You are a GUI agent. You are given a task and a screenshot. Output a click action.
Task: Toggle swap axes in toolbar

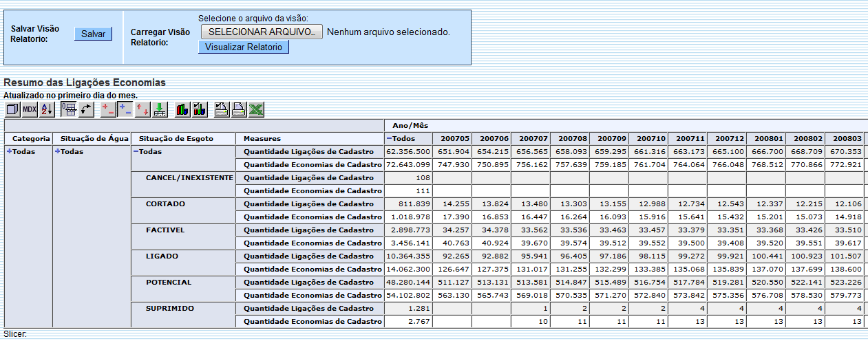pyautogui.click(x=86, y=109)
